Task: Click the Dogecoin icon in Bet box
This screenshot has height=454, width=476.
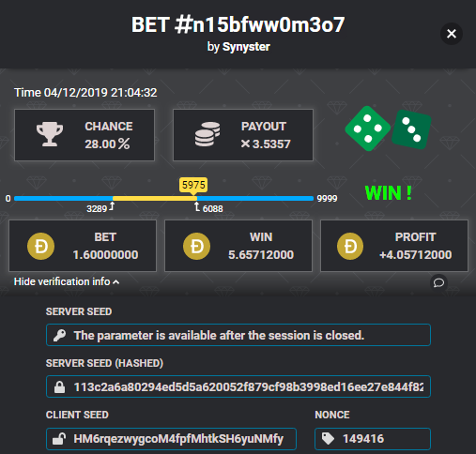Action: [x=41, y=246]
